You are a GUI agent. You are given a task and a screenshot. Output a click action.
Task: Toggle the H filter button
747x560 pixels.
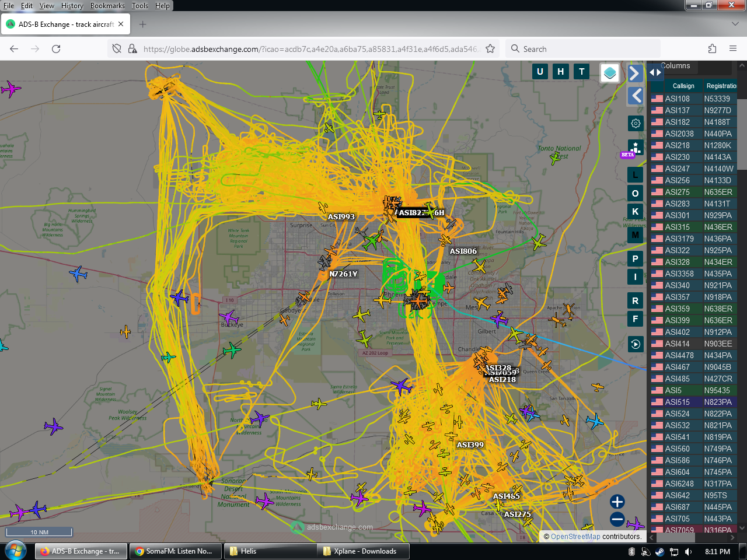(561, 72)
